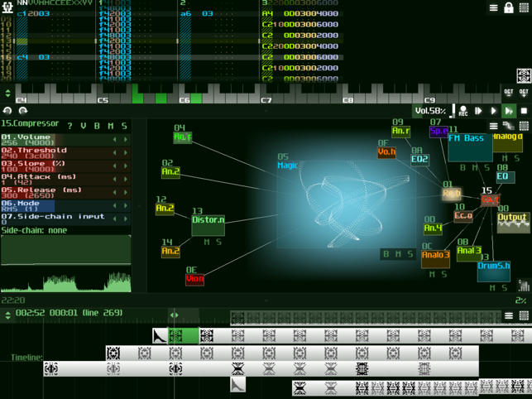Screen dimensions: 532x399
Task: Increase Slope with right arrow
Action: [x=126, y=166]
